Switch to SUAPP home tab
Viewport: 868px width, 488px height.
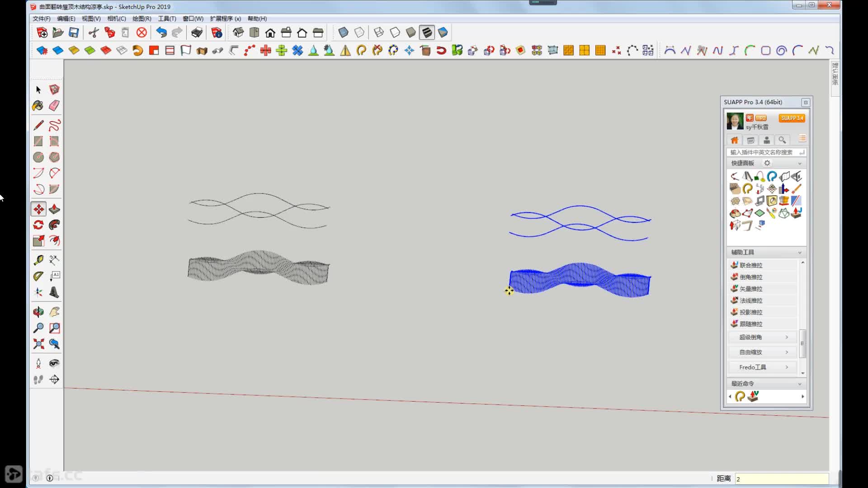tap(735, 140)
